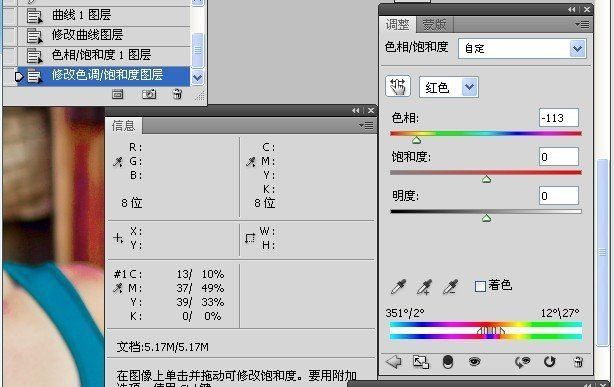Create new snapshot camera icon
This screenshot has width=614, height=387.
click(x=149, y=94)
